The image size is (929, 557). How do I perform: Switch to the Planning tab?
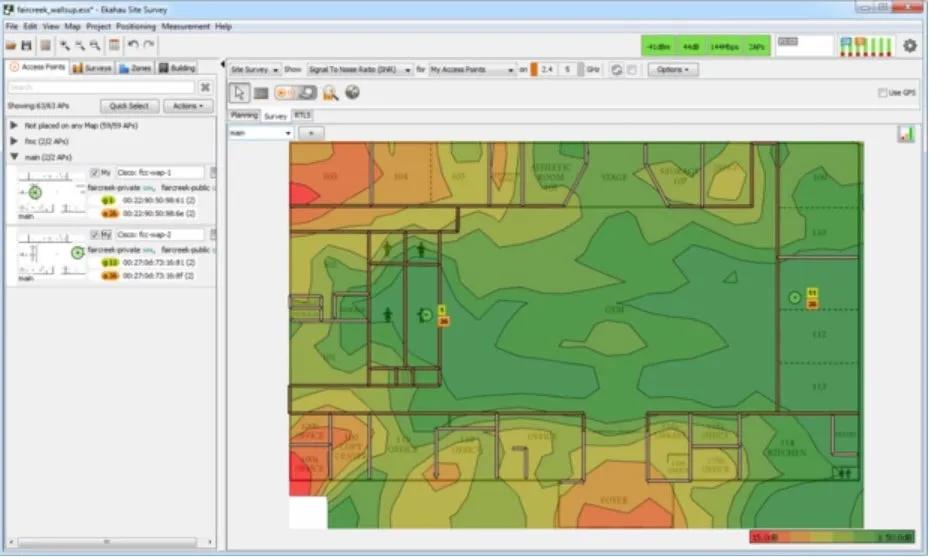click(x=244, y=116)
